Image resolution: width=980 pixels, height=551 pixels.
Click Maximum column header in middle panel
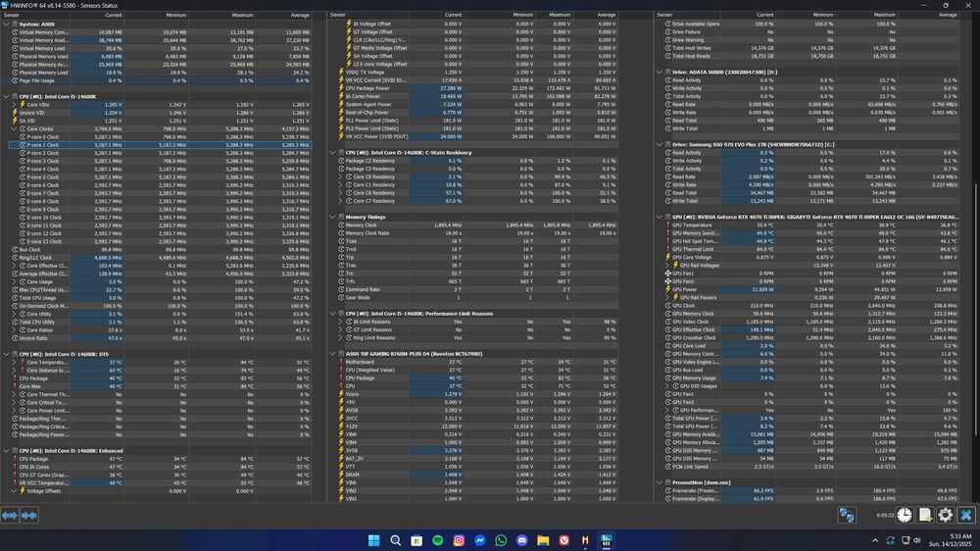point(555,15)
